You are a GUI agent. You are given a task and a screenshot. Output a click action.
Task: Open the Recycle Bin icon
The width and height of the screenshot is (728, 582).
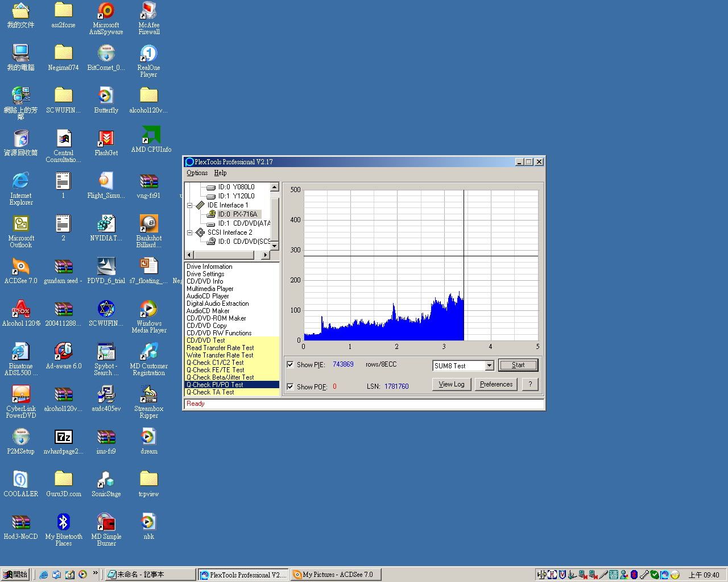(x=21, y=143)
